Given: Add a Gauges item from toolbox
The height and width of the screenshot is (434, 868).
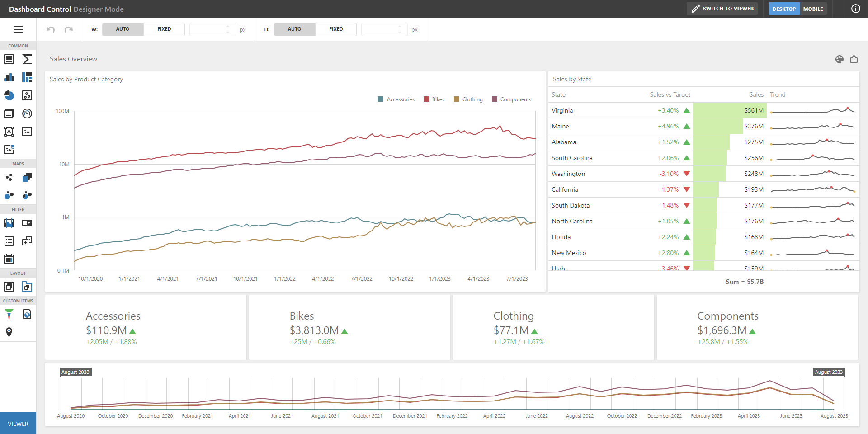Looking at the screenshot, I should (x=27, y=113).
